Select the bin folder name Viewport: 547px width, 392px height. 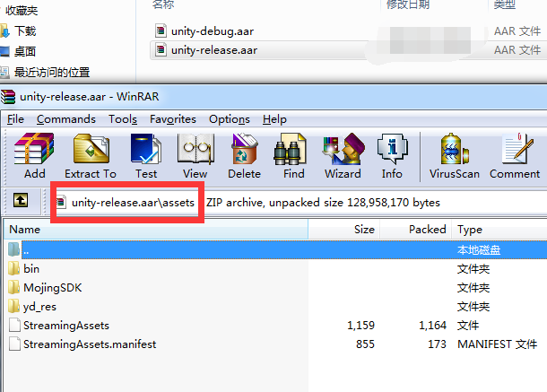(31, 269)
